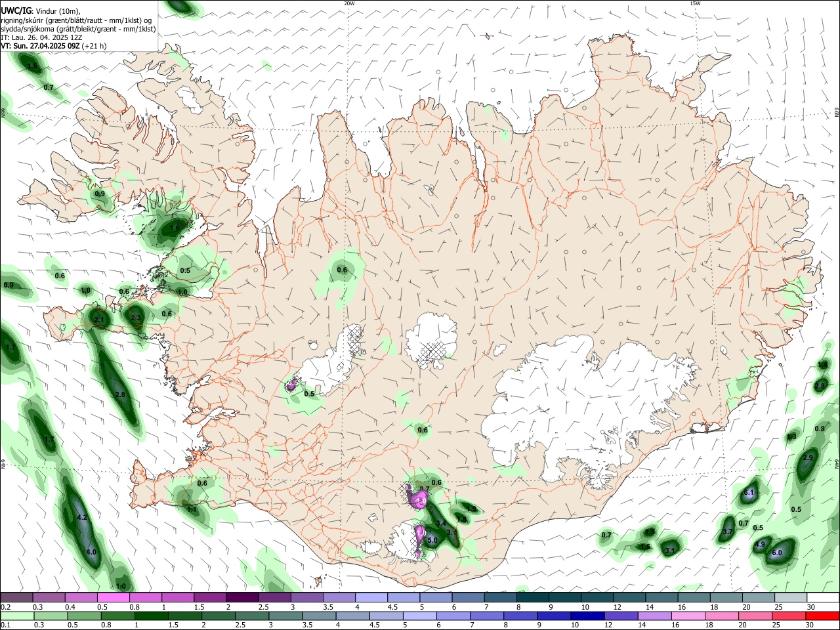The image size is (840, 630).
Task: Click the '2.9' precipitation value on the map
Action: tap(808, 458)
